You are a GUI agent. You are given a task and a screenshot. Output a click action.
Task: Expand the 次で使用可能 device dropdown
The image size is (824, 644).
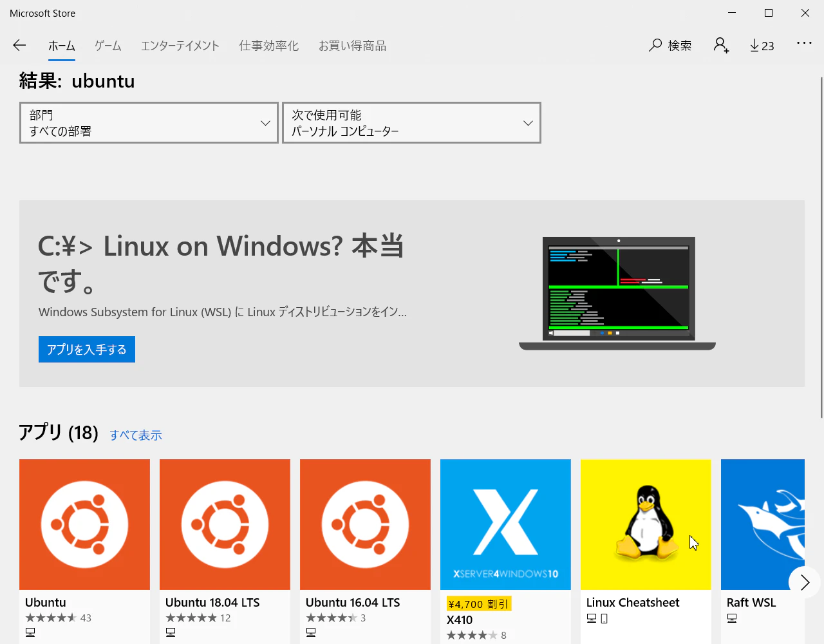coord(411,122)
